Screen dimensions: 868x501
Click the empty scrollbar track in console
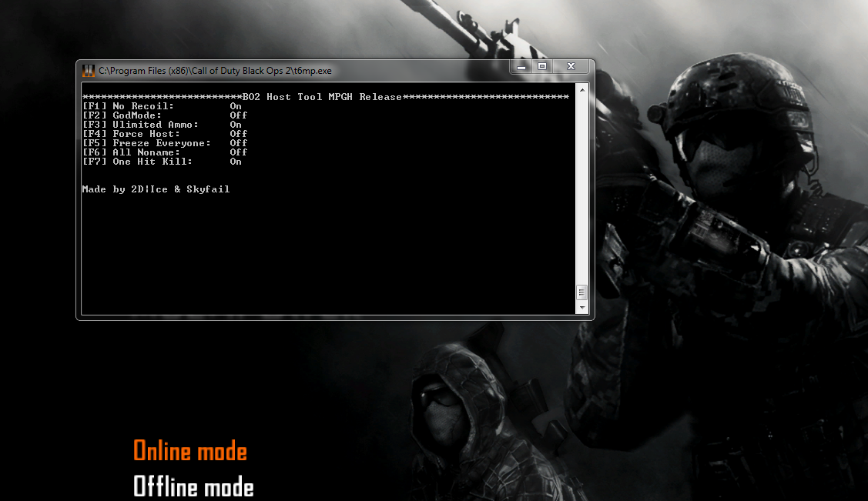click(581, 192)
